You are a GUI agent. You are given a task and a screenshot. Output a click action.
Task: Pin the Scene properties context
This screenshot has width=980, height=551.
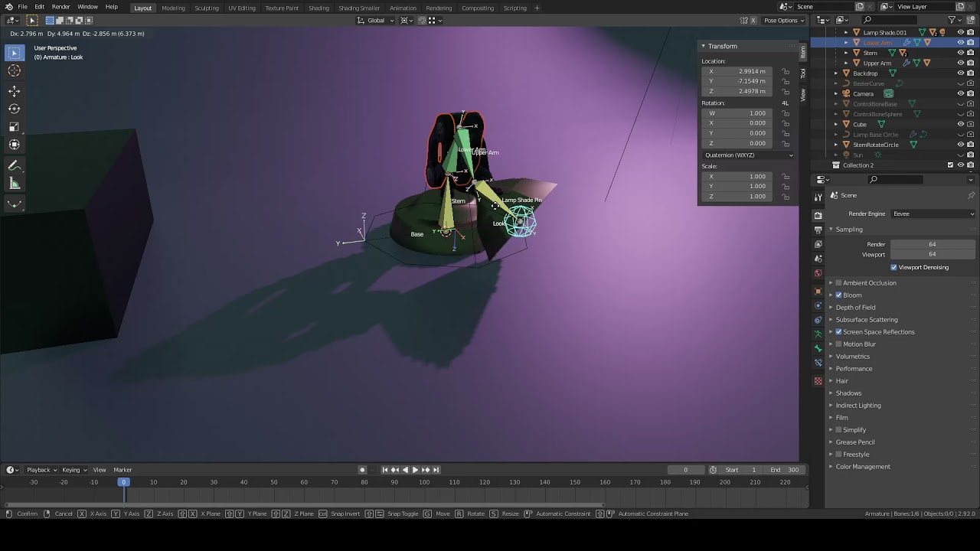[971, 195]
